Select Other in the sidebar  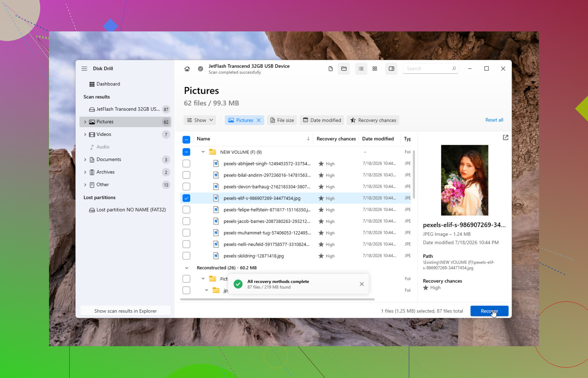coord(125,185)
